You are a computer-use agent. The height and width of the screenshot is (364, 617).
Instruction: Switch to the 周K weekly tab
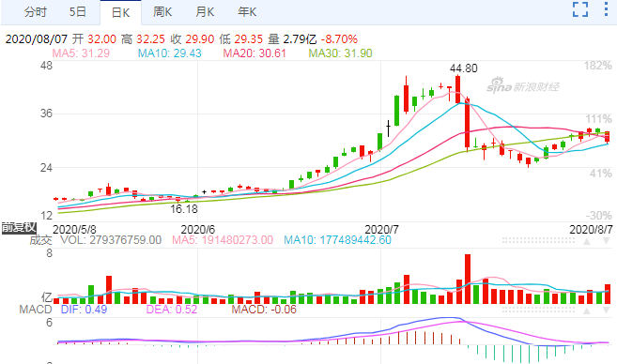tap(162, 12)
